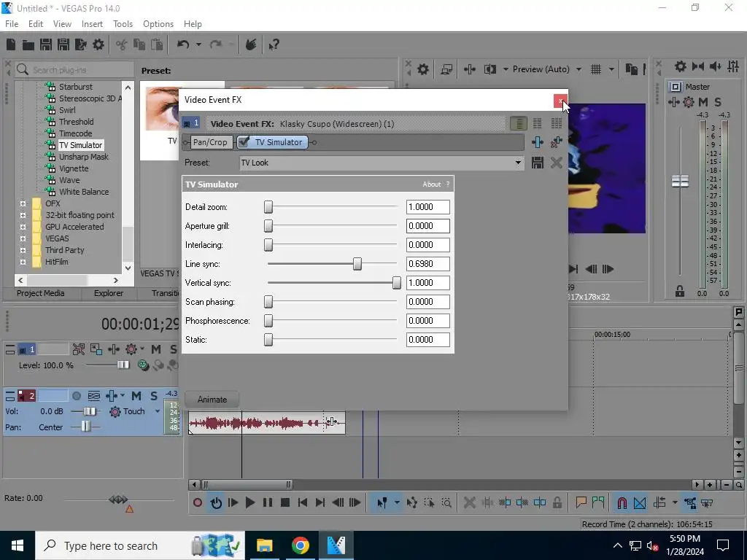Toggle the Enable Snapping magnet icon
The image size is (747, 560).
[x=622, y=502]
